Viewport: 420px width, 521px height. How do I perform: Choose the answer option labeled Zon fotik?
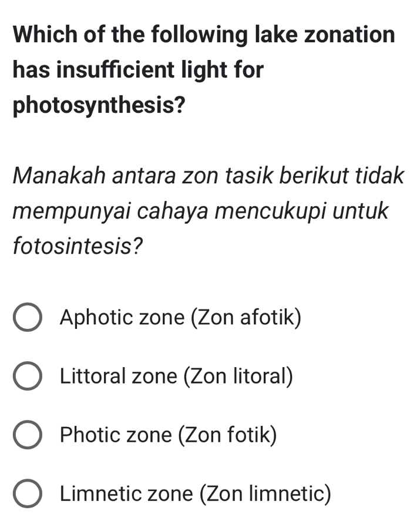pos(169,435)
